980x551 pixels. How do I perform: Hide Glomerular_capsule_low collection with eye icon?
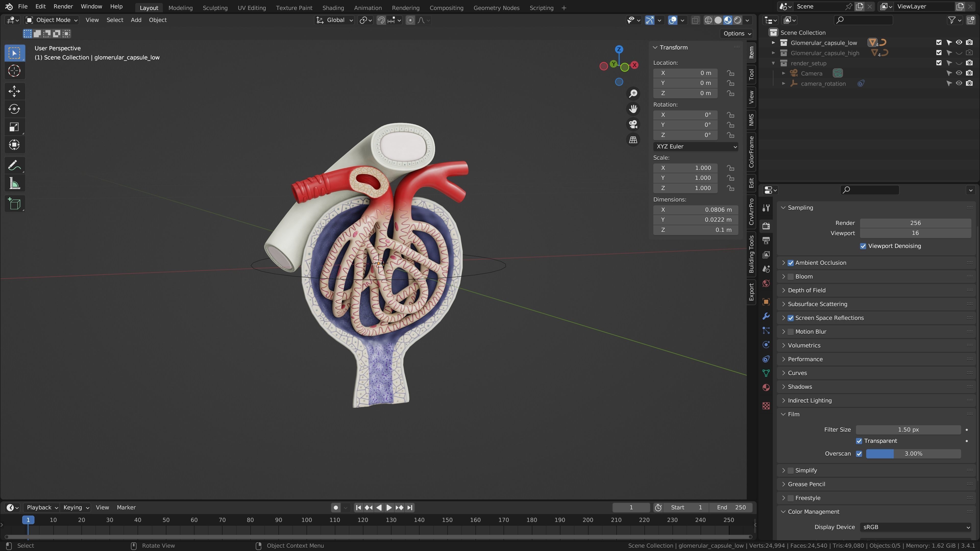959,43
